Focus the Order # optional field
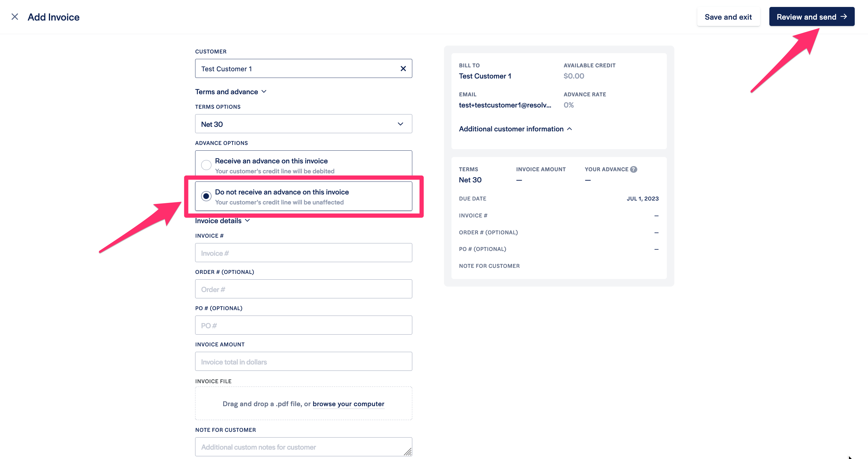The image size is (868, 459). [x=303, y=289]
